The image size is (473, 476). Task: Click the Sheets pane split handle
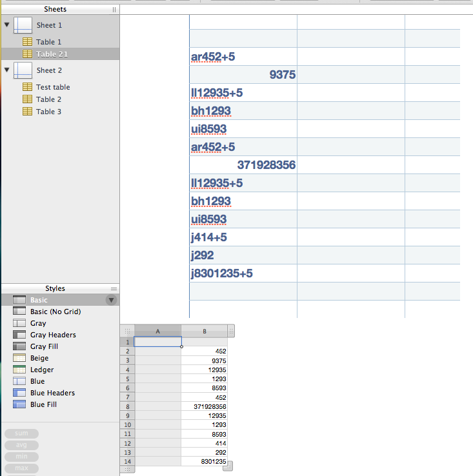pos(114,10)
